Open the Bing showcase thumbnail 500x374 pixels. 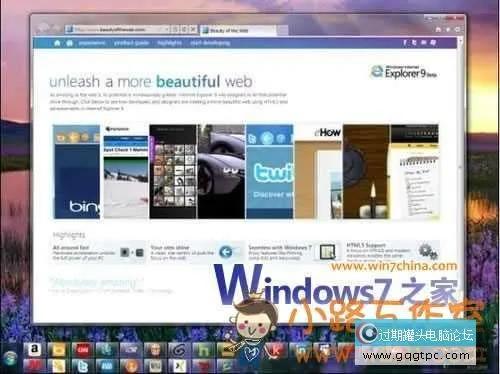(77, 172)
